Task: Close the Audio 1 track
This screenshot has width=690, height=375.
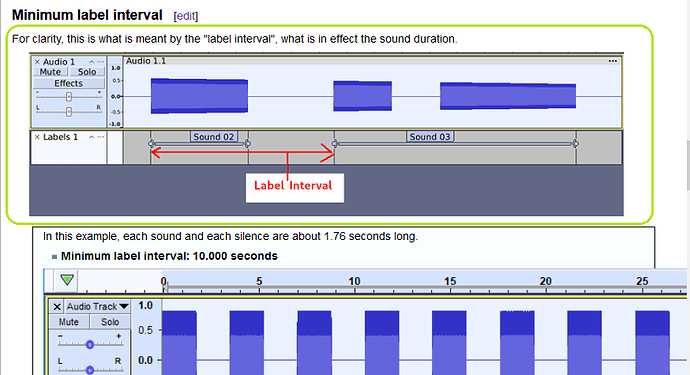Action: [x=37, y=62]
